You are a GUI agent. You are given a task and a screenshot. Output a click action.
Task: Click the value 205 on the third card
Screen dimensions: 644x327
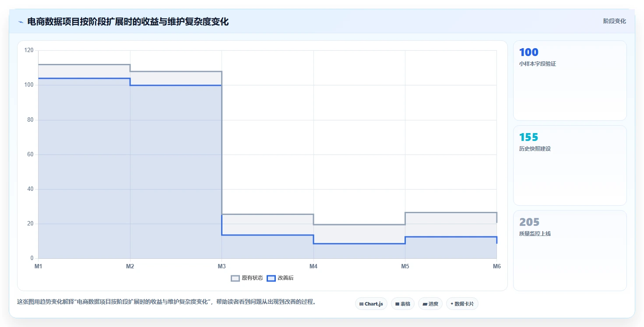[529, 222]
